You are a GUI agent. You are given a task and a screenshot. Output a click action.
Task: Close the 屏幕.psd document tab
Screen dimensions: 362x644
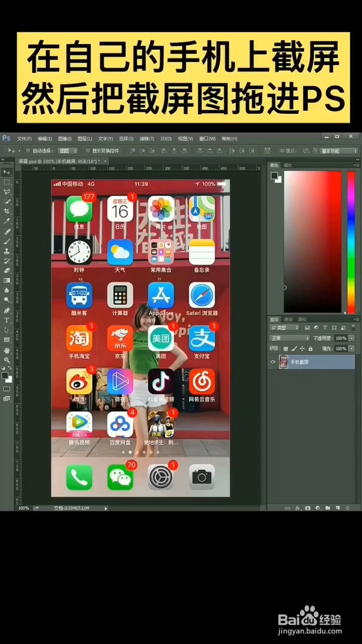tap(106, 161)
